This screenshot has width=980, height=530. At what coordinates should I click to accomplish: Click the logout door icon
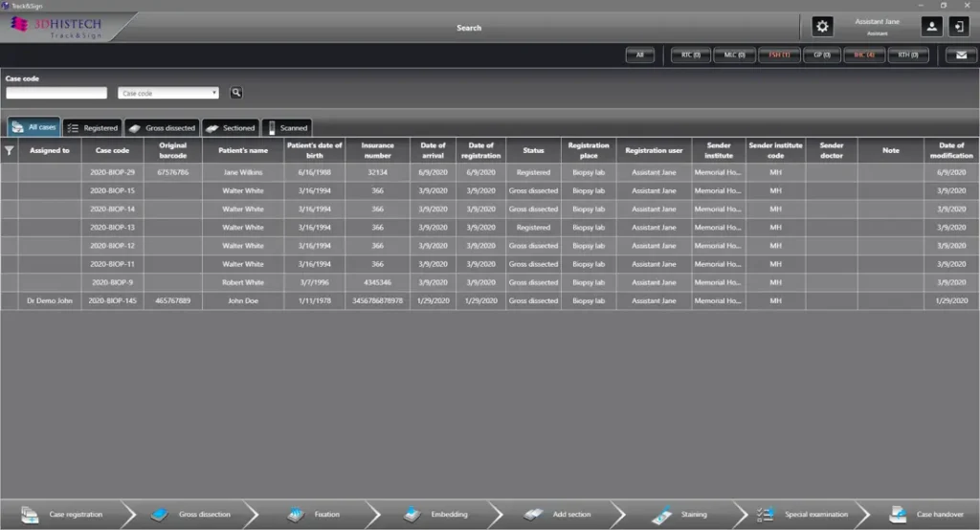pos(959,26)
